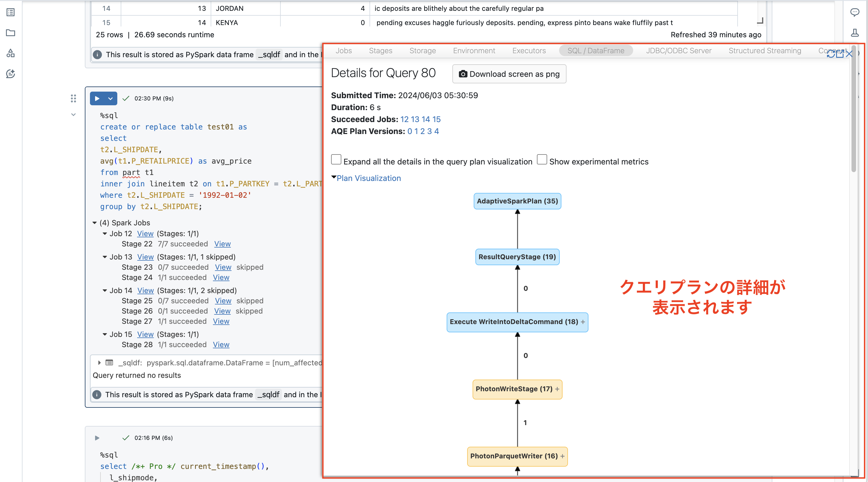Click the comments icon in right sidebar
Image resolution: width=868 pixels, height=482 pixels.
coord(855,13)
